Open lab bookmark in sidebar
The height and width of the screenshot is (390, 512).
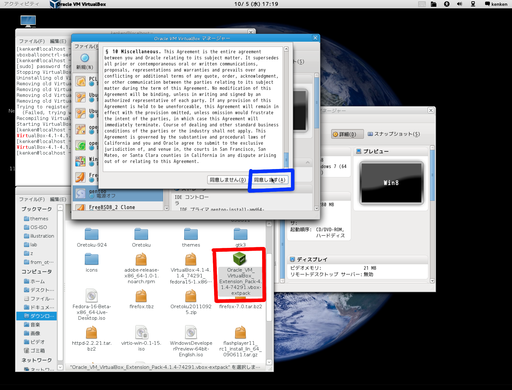coord(30,245)
